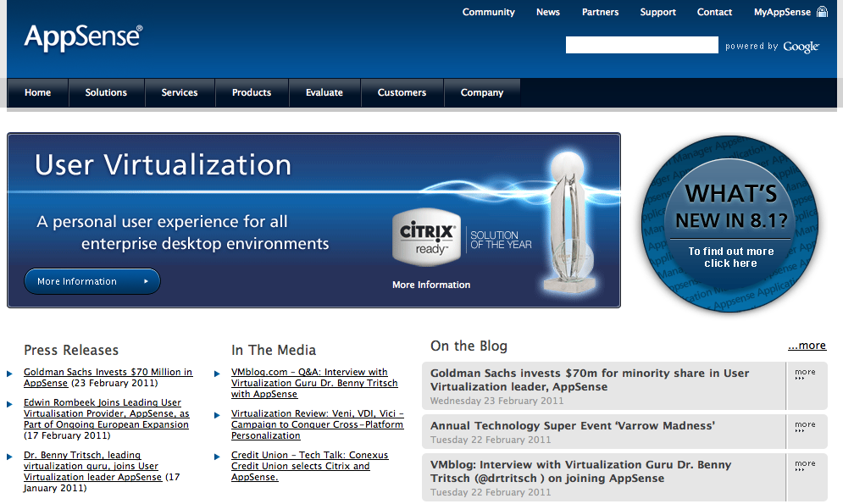Open the Contact link
Screen dimensions: 843x504
pos(714,12)
